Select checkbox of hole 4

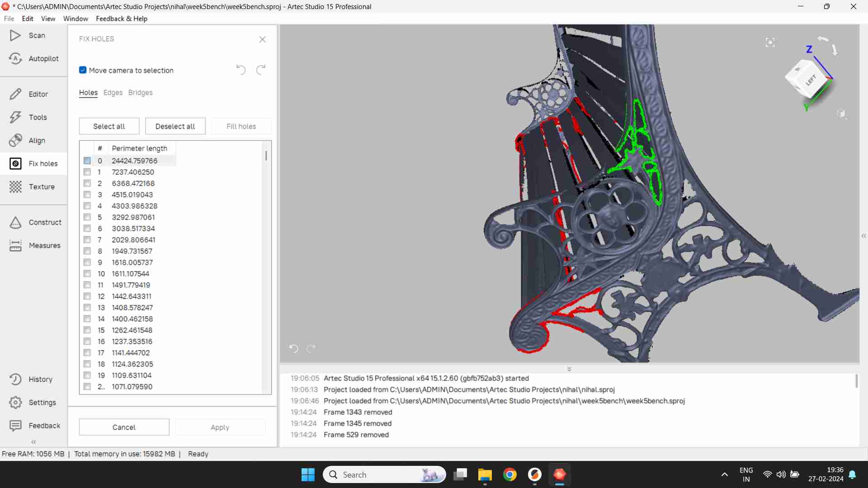tap(87, 206)
